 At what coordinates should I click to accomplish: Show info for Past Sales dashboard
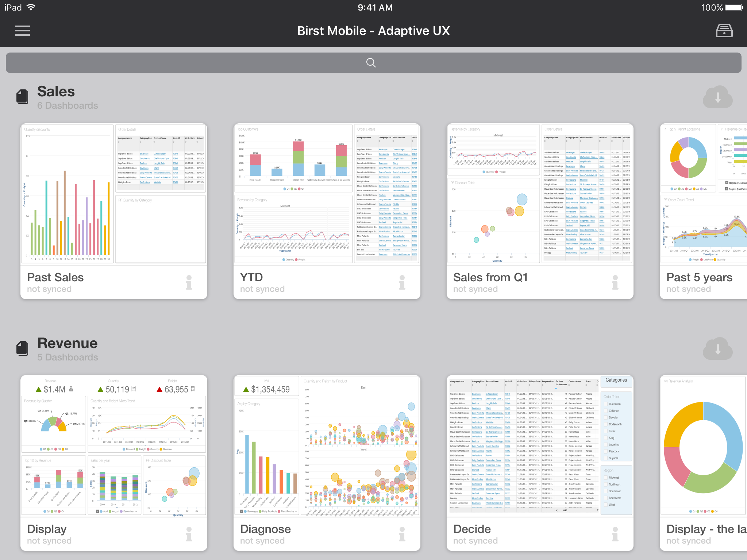pyautogui.click(x=189, y=282)
